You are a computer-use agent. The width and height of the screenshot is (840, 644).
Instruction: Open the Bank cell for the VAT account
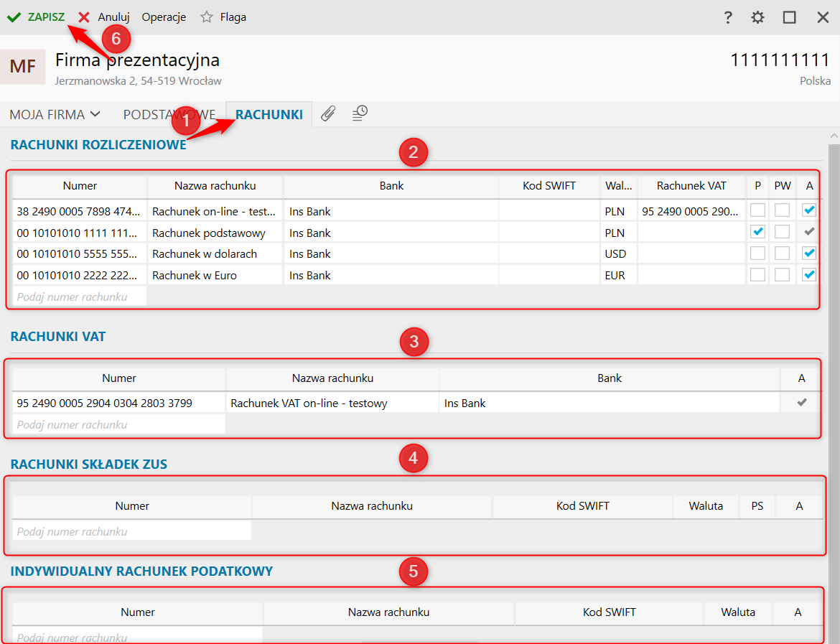click(609, 403)
